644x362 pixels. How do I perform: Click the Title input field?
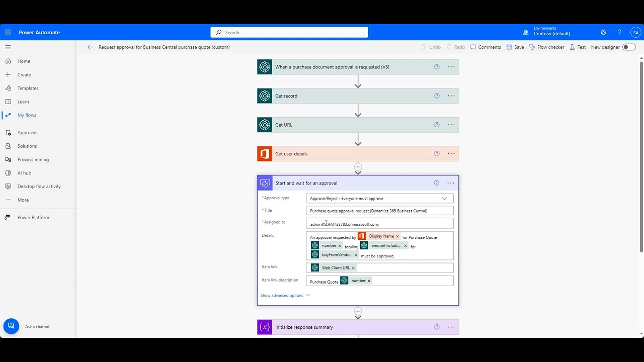point(379,211)
